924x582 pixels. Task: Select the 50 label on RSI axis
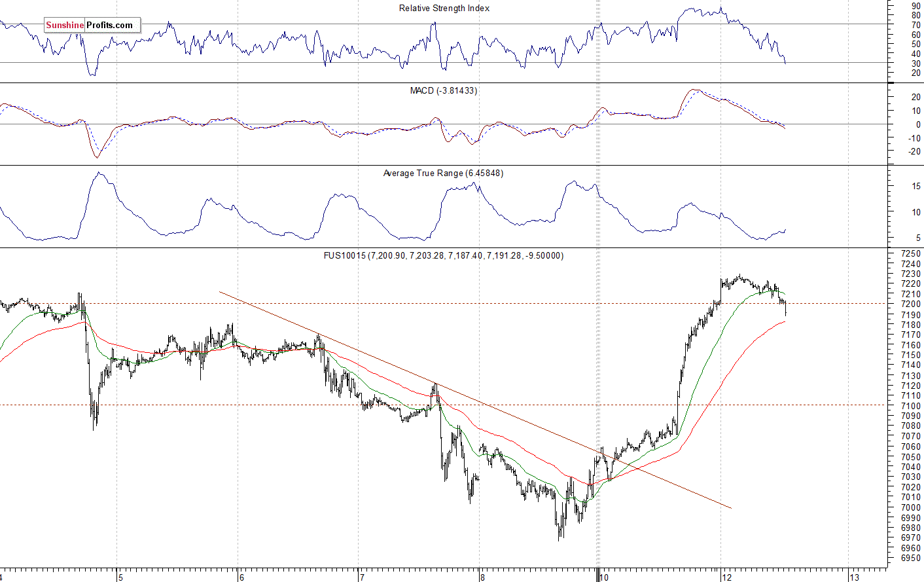point(915,45)
